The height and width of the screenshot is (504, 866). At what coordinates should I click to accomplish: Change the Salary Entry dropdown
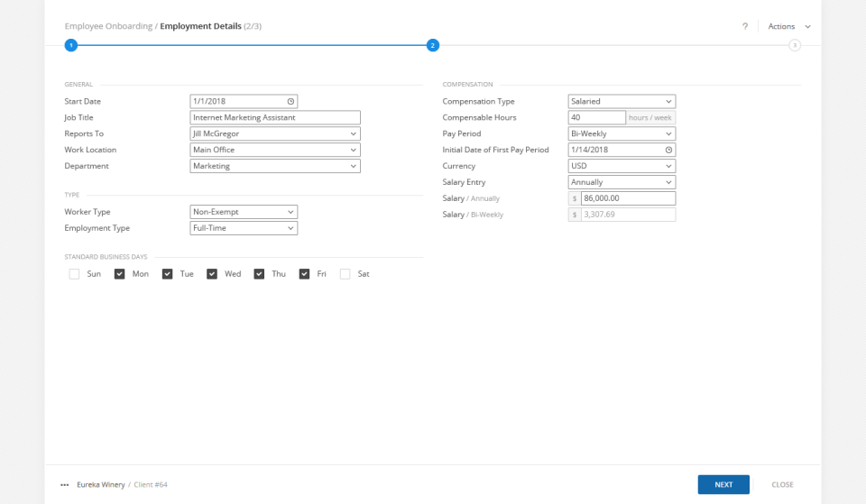pyautogui.click(x=622, y=182)
